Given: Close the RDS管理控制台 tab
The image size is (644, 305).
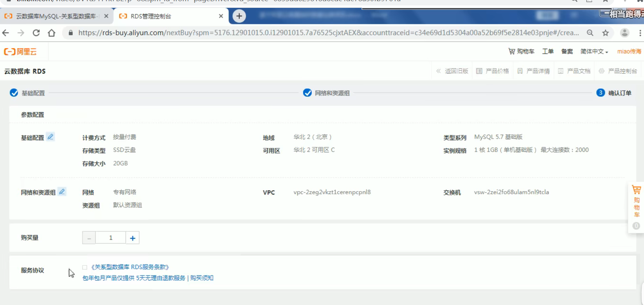Looking at the screenshot, I should pos(221,16).
